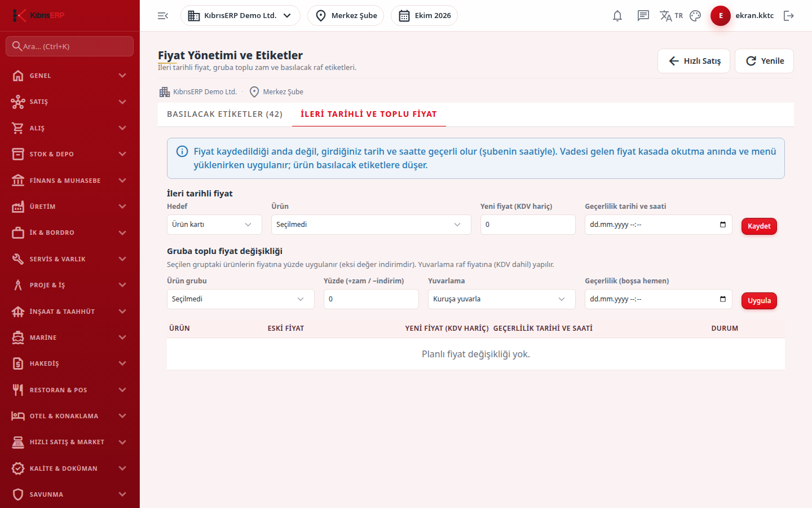Open Proje & İş sidebar menu
Screen dimensions: 812x508
(70, 285)
